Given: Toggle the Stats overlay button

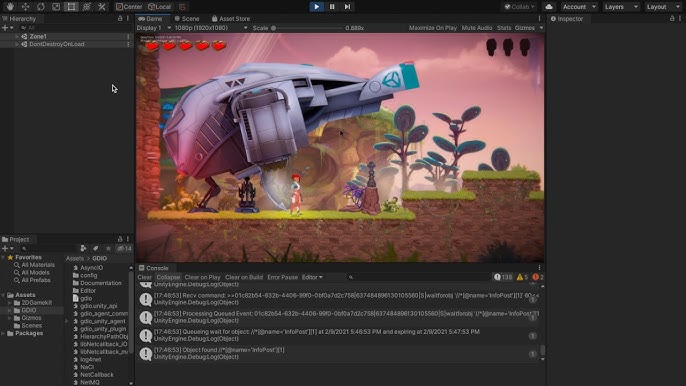Looking at the screenshot, I should click(x=504, y=28).
